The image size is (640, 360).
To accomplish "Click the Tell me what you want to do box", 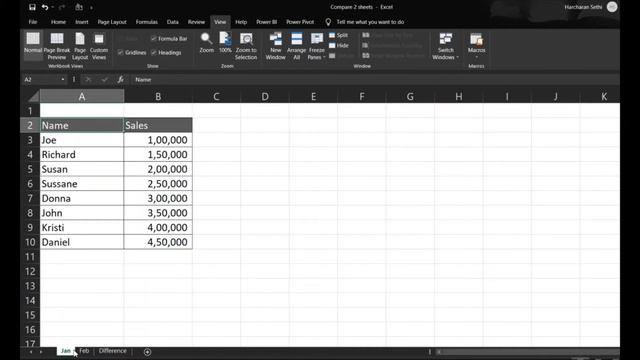I will click(x=370, y=22).
